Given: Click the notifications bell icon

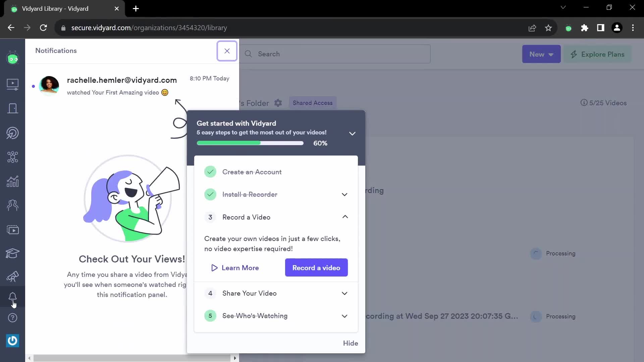Looking at the screenshot, I should point(12,296).
